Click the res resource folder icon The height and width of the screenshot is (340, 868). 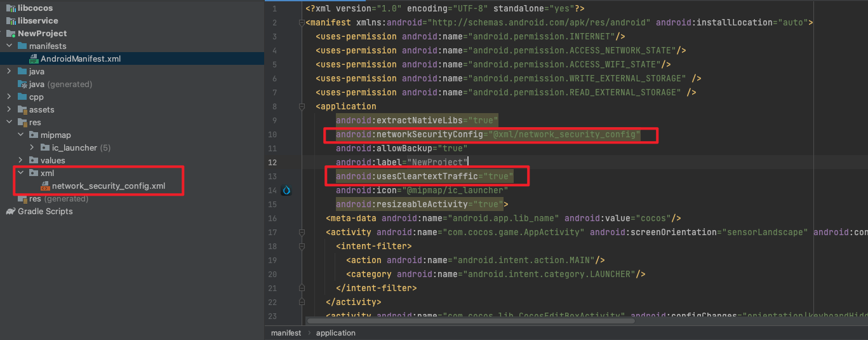(22, 123)
